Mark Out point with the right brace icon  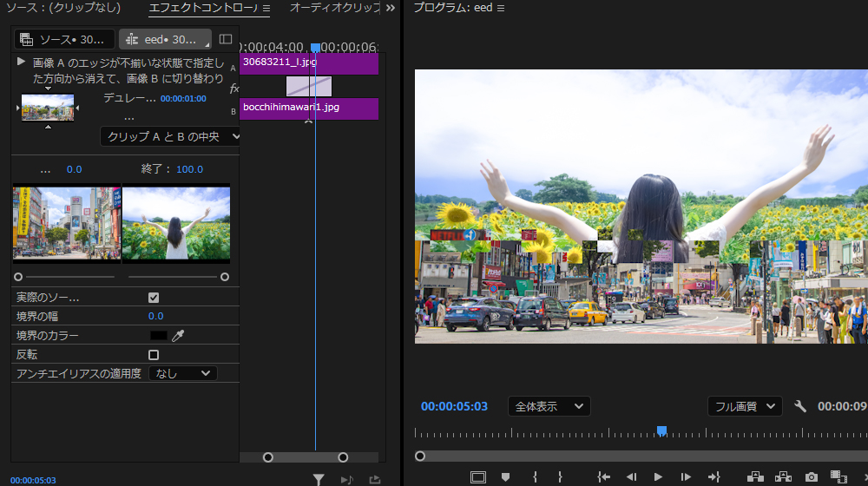pyautogui.click(x=560, y=477)
